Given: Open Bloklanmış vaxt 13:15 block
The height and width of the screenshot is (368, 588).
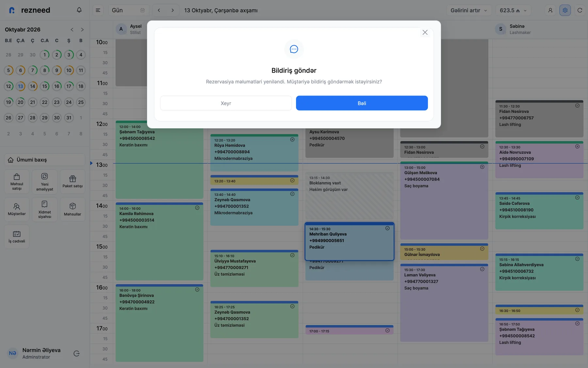Looking at the screenshot, I should (350, 196).
